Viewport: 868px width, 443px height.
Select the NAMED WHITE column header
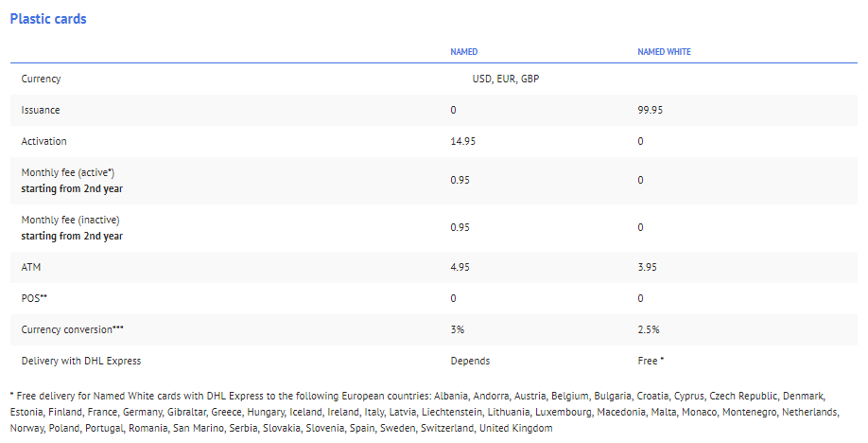(x=665, y=51)
